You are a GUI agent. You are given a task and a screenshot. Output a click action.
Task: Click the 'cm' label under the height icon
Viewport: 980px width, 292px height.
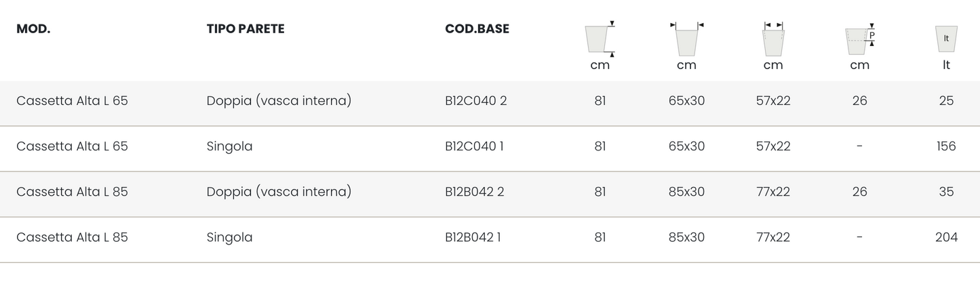click(600, 65)
